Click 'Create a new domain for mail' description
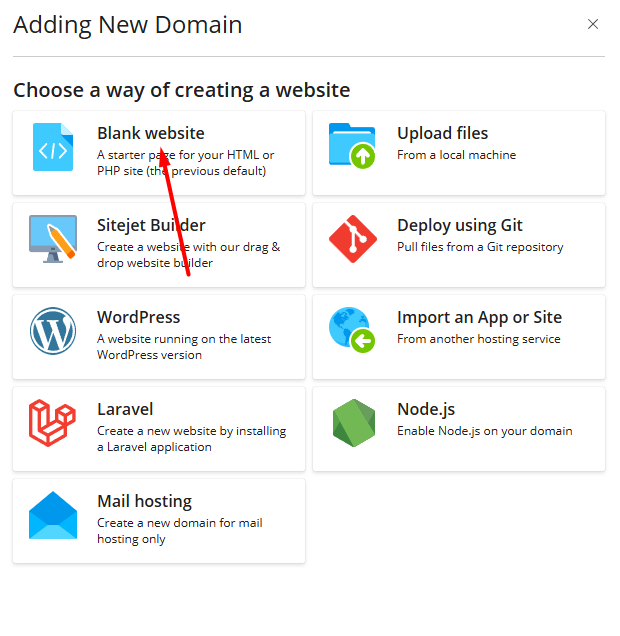Viewport: 620px width, 636px height. click(x=180, y=531)
